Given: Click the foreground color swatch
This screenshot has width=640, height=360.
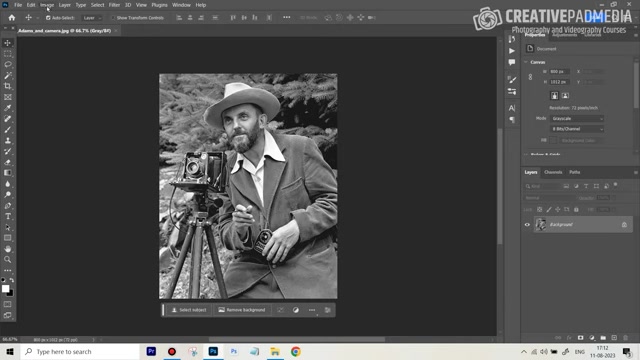Looking at the screenshot, I should (5, 289).
